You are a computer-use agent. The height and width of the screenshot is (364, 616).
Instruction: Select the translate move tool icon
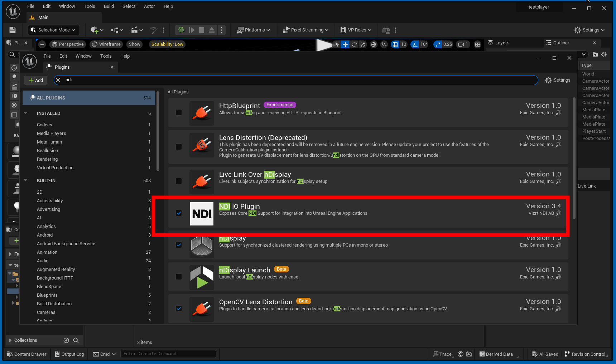pos(345,44)
